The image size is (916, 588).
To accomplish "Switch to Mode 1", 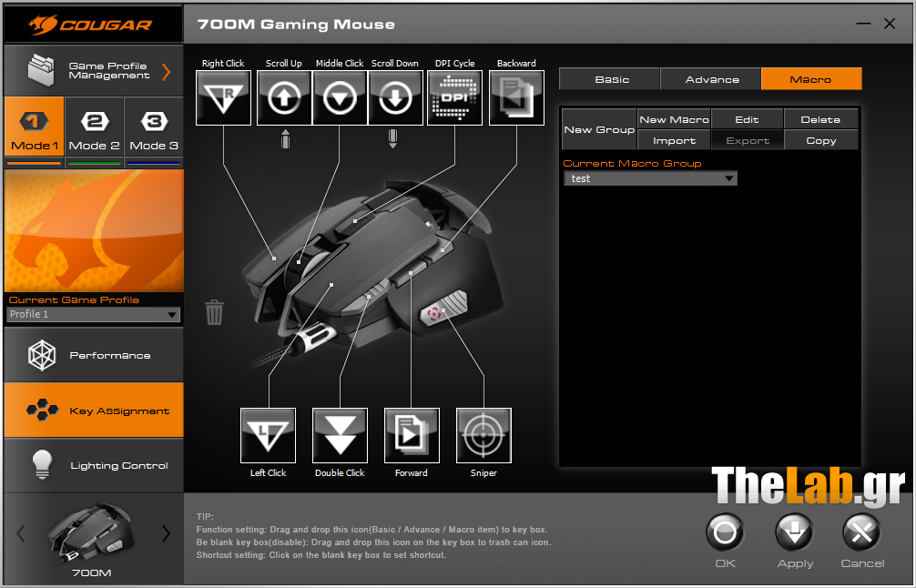I will [34, 127].
